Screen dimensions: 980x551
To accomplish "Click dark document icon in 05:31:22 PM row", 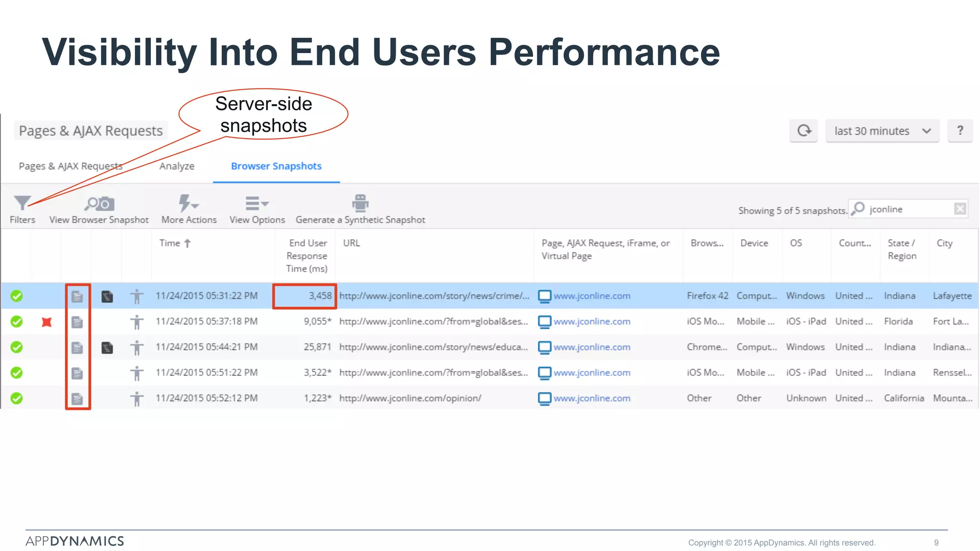I will tap(107, 297).
